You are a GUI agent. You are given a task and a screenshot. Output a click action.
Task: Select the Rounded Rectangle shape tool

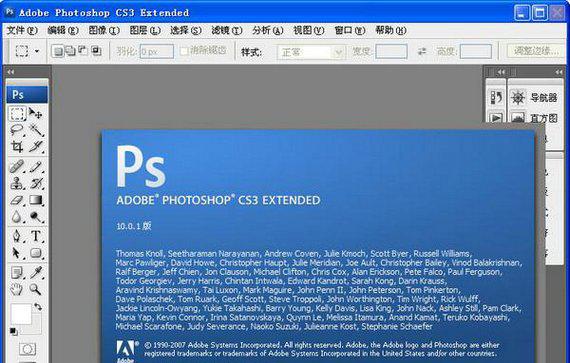(36, 253)
